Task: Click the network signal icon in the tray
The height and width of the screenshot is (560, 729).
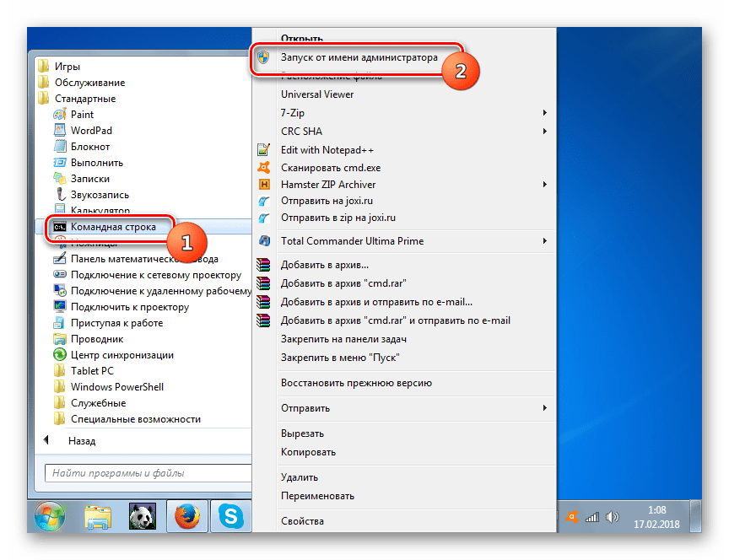Action: (591, 517)
